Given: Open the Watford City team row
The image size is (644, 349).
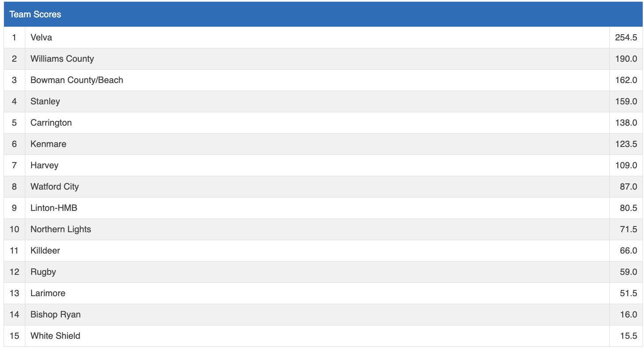Looking at the screenshot, I should [x=55, y=186].
